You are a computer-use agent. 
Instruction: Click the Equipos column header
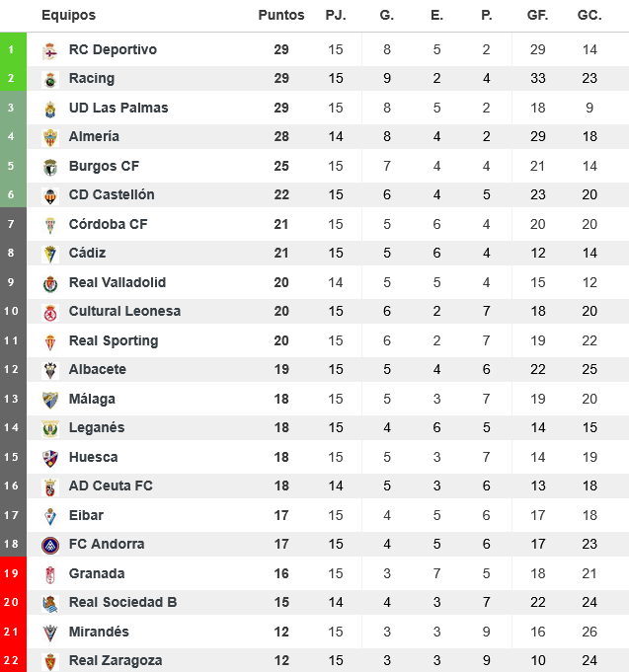[69, 16]
